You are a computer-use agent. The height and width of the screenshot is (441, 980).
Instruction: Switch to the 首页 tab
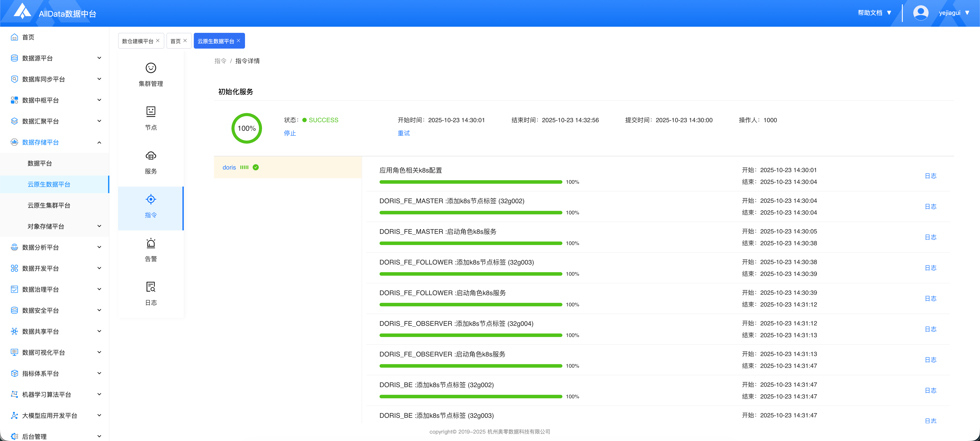175,41
